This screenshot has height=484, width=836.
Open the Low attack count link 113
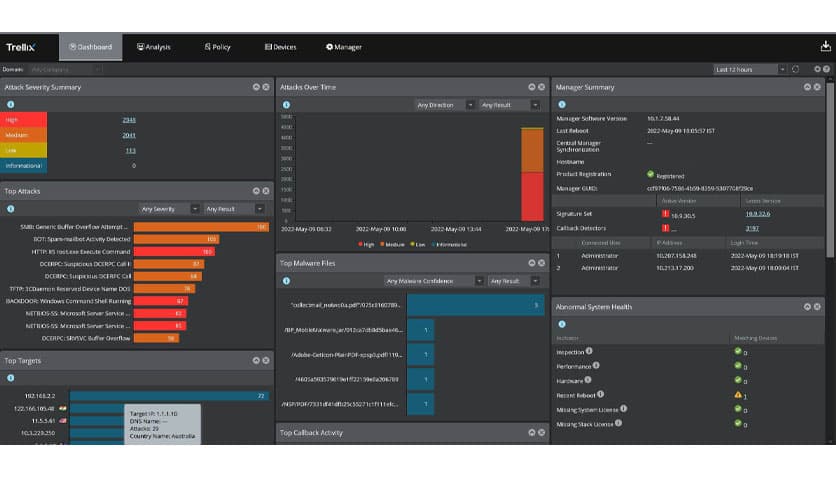131,151
